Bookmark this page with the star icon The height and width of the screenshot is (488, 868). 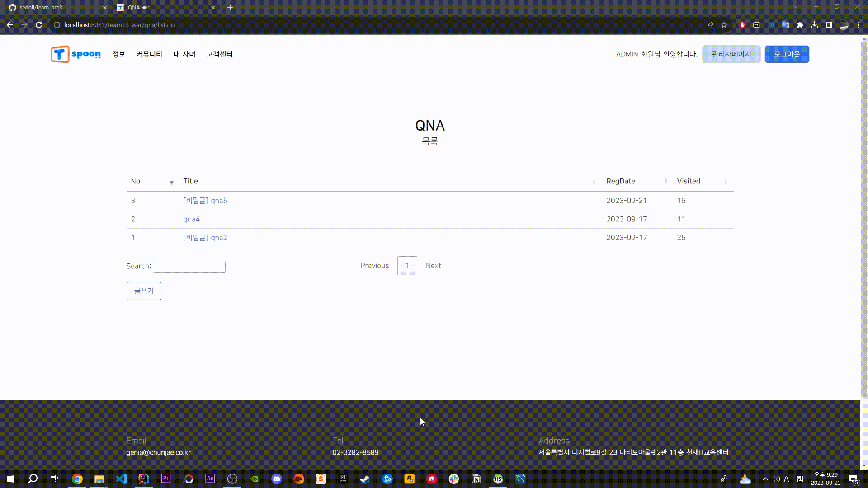pyautogui.click(x=724, y=25)
